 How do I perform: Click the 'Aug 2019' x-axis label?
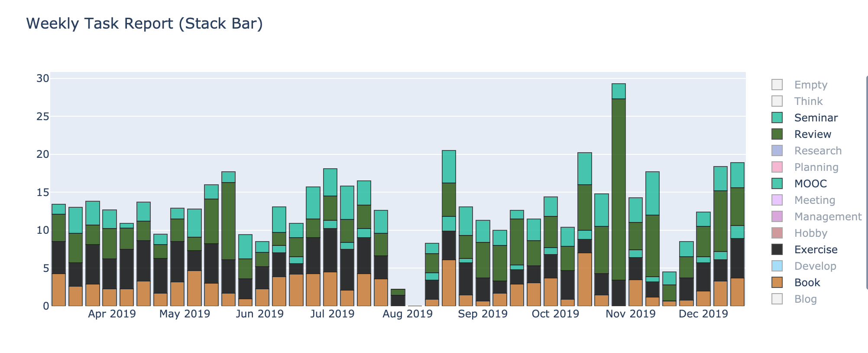[x=407, y=314]
